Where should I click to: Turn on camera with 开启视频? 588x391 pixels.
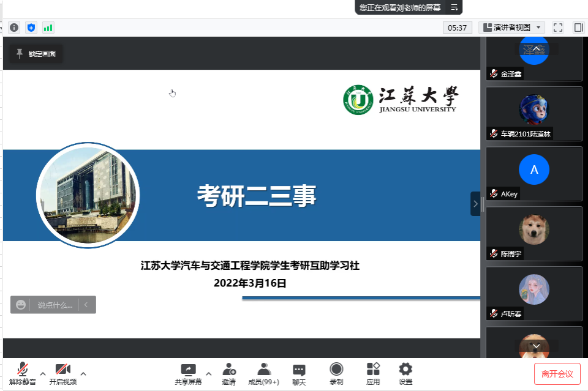[x=63, y=373]
